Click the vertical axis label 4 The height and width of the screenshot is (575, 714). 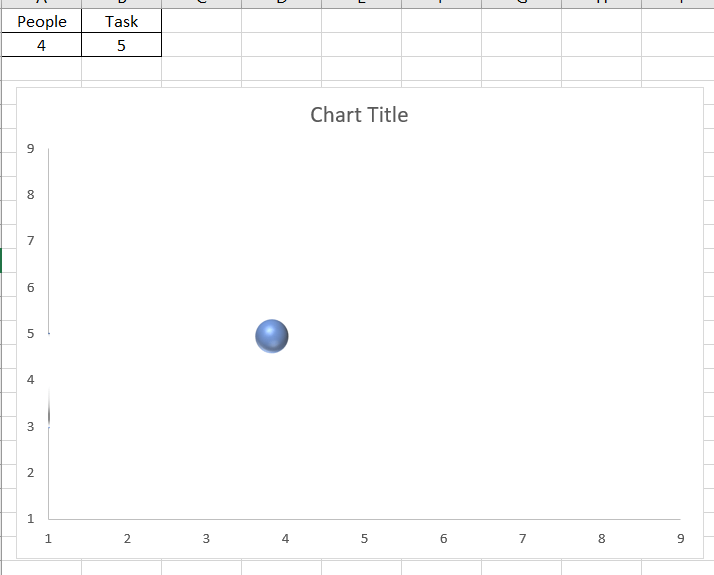[x=31, y=380]
